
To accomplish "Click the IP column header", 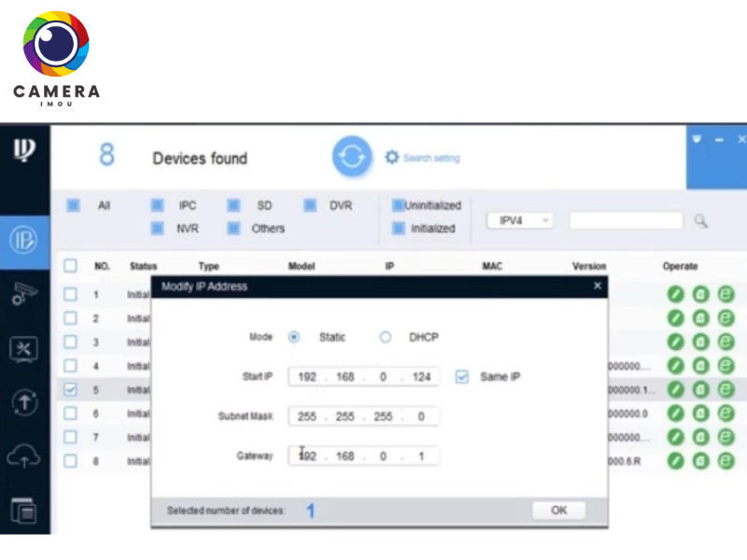I will [389, 266].
